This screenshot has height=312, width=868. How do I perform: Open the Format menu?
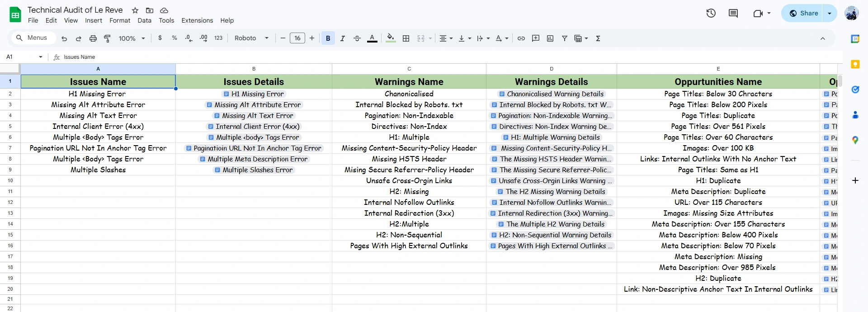[120, 20]
